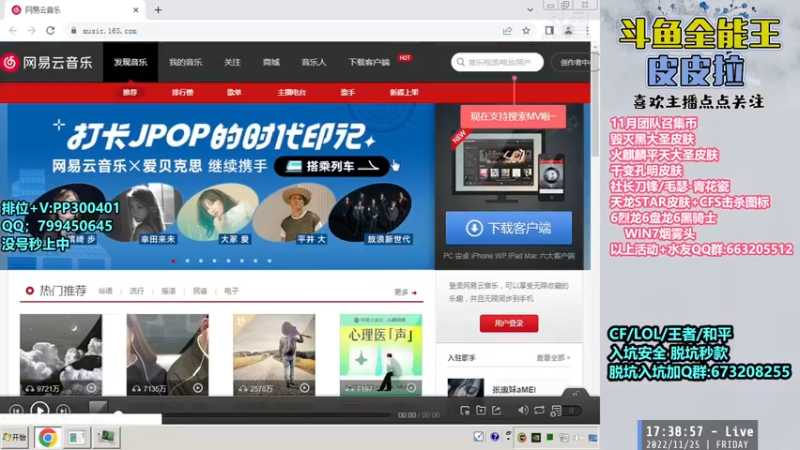The height and width of the screenshot is (450, 800).
Task: Open the playlist queue icon
Action: 556,411
